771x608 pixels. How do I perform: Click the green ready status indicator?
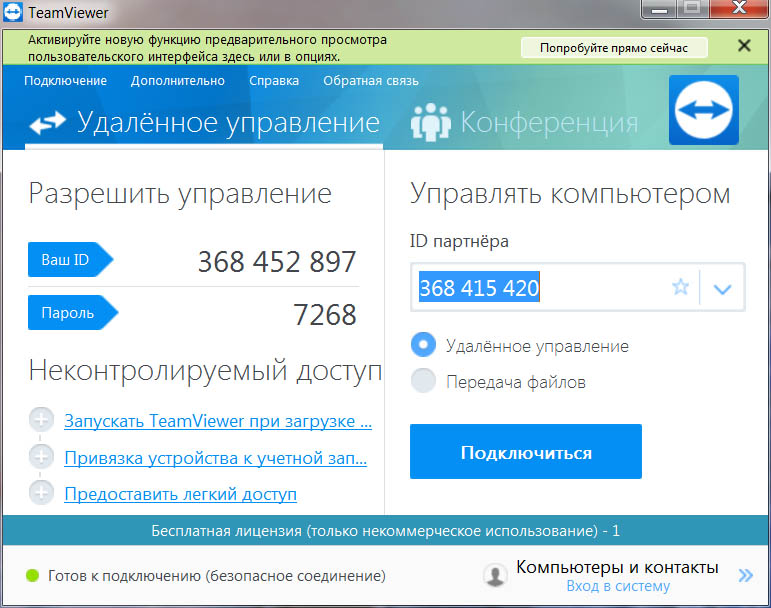(32, 575)
